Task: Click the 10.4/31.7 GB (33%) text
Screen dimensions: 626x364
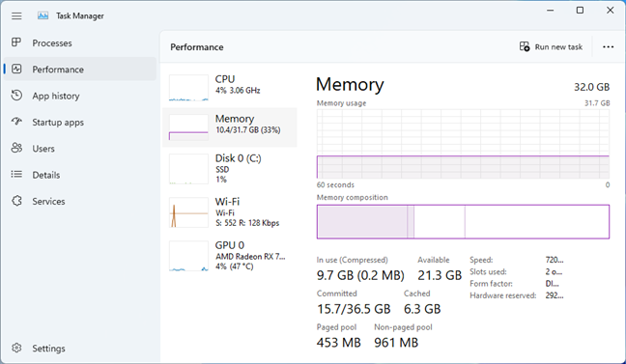Action: [248, 130]
